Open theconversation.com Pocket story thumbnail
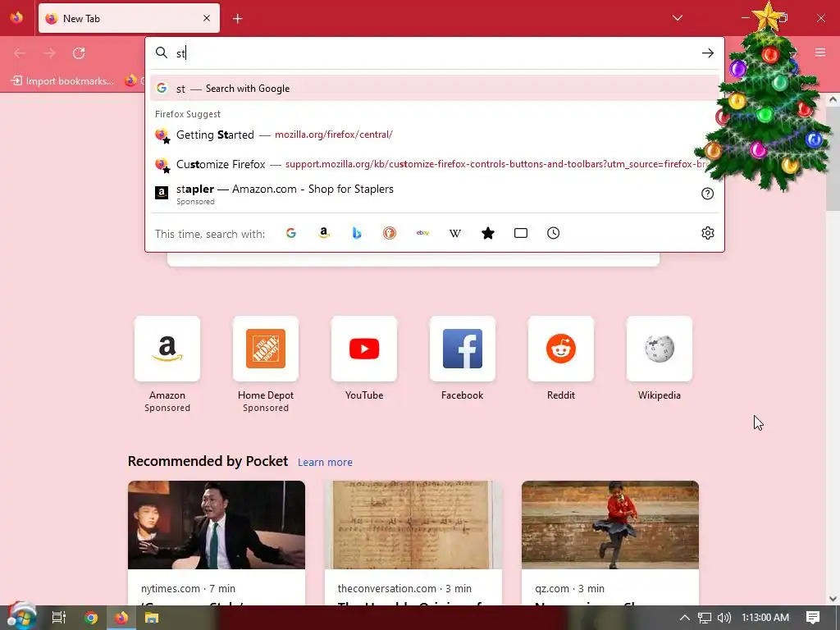Viewport: 840px width, 630px height. coord(413,525)
